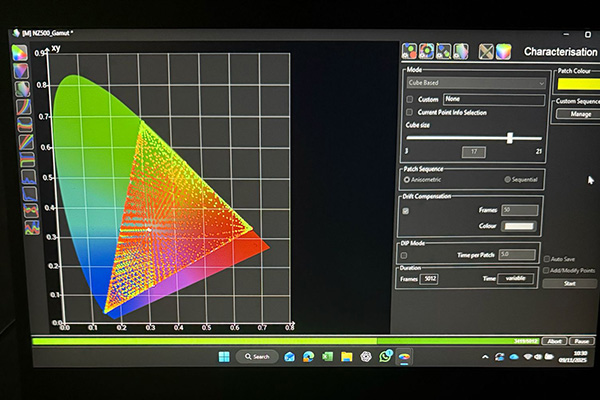Open the Cube Based mode dropdown
The width and height of the screenshot is (600, 400).
476,83
